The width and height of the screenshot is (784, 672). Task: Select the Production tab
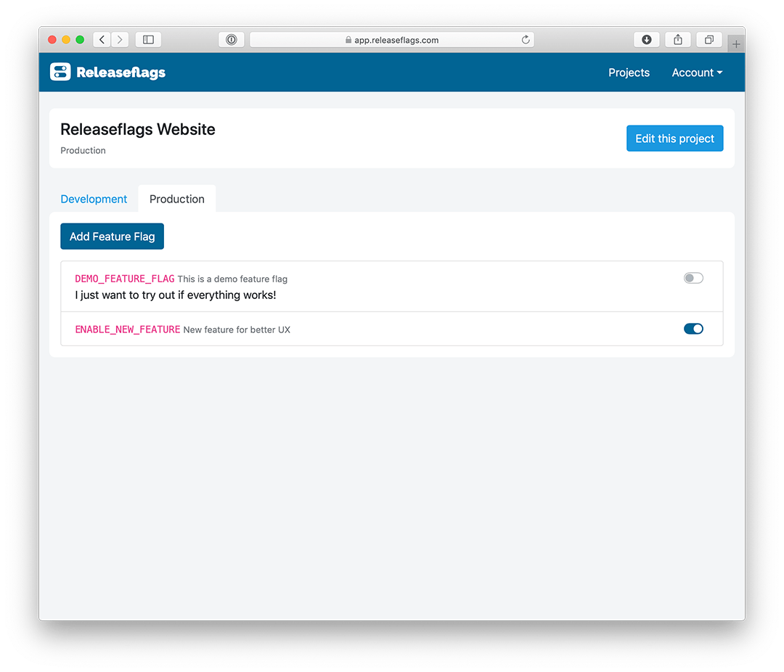(x=177, y=199)
